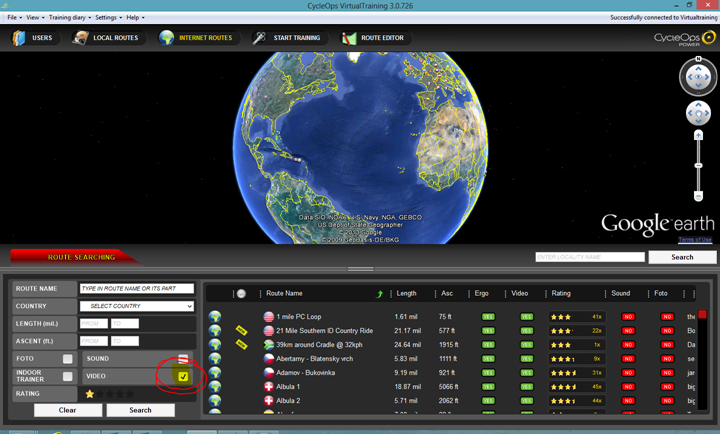Show Albula 1 route on globe
720x434 pixels.
(215, 387)
